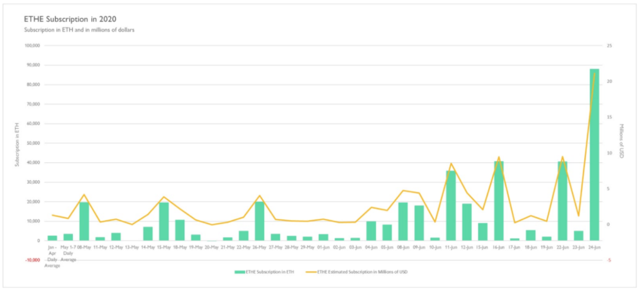This screenshot has width=644, height=295.
Task: Click the 02-Jun date label
Action: pos(339,247)
